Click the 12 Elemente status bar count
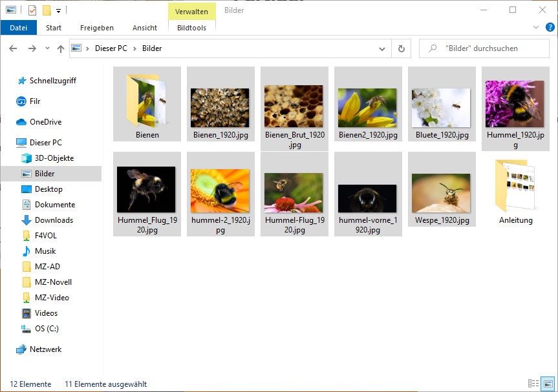 pos(30,384)
